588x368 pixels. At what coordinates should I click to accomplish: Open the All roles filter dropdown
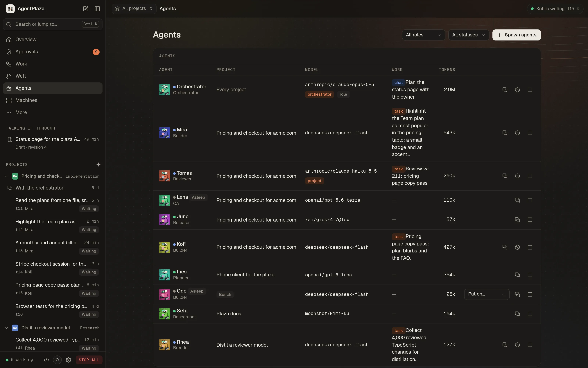click(423, 35)
